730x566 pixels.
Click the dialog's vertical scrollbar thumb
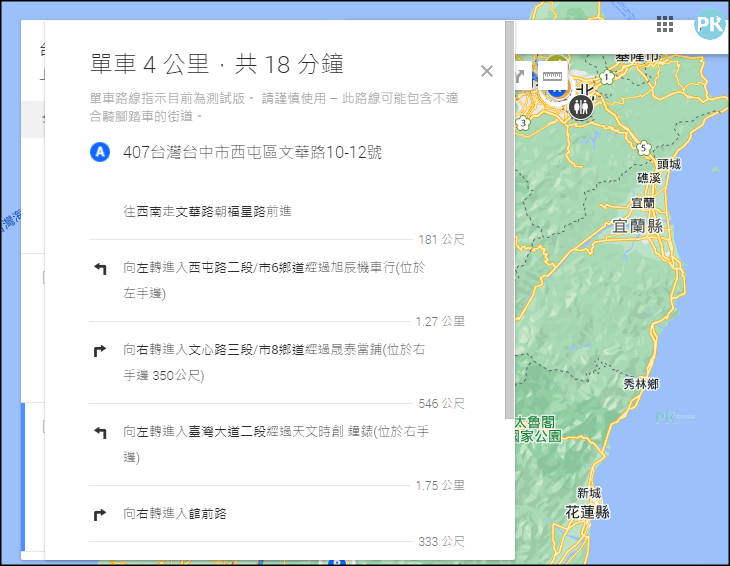tap(509, 220)
